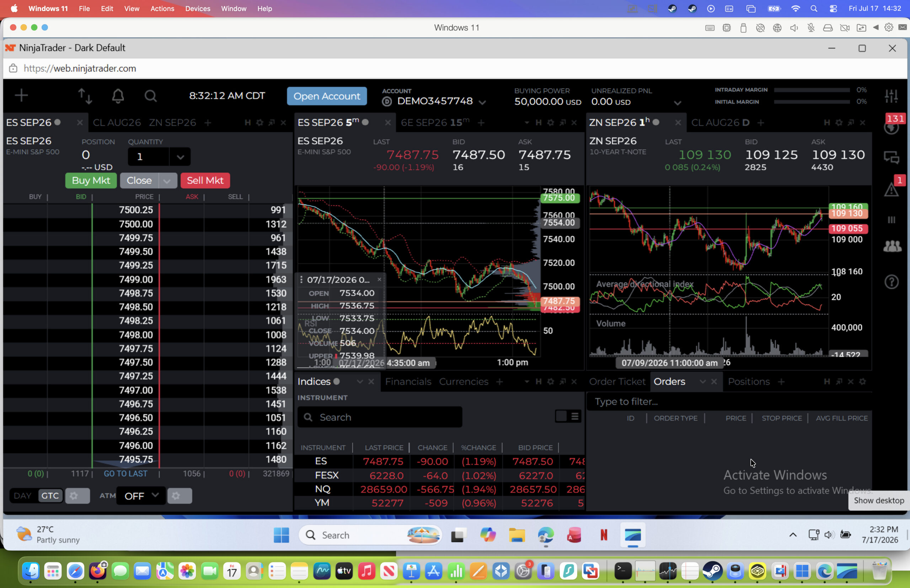Open the community people icon in sidebar
Viewport: 910px width, 588px height.
(893, 246)
